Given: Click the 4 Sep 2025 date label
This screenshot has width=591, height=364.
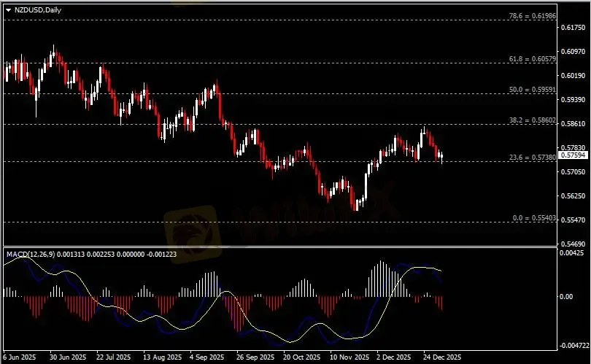Looking at the screenshot, I should (x=206, y=357).
